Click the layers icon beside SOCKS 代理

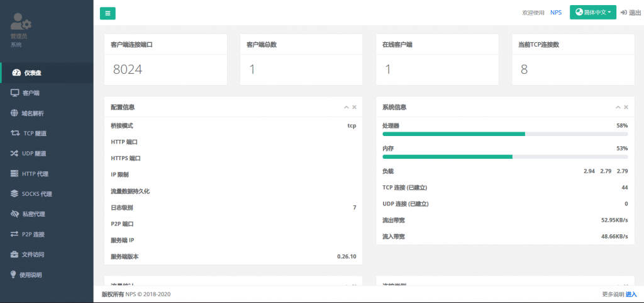[15, 193]
